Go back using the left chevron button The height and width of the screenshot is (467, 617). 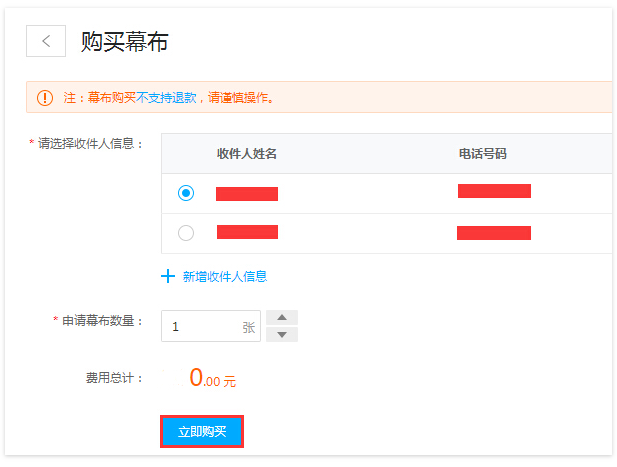pyautogui.click(x=46, y=41)
